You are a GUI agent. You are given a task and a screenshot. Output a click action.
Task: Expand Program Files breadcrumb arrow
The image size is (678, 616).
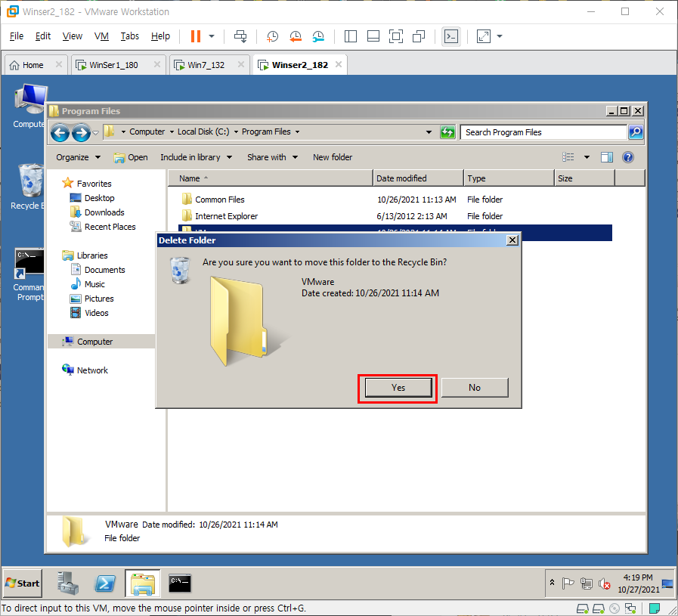[298, 132]
